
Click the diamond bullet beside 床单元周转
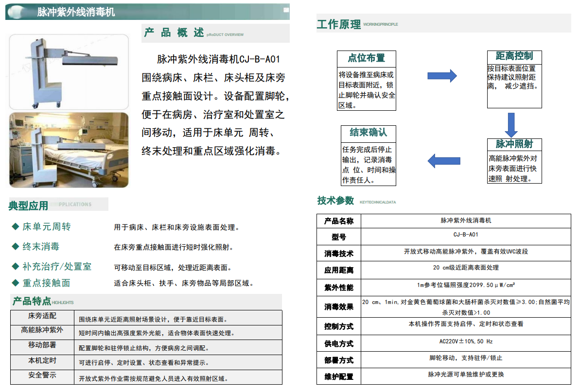(x=16, y=226)
